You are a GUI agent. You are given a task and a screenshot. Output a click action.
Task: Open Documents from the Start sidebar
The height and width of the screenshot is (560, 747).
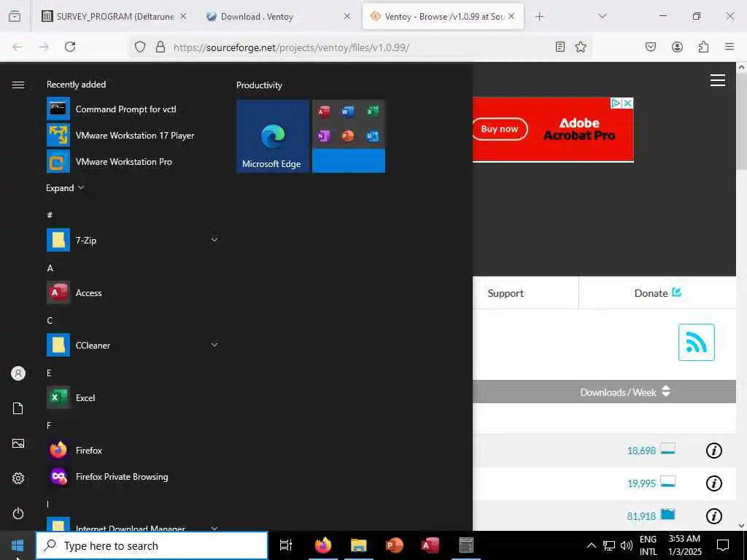coord(18,408)
